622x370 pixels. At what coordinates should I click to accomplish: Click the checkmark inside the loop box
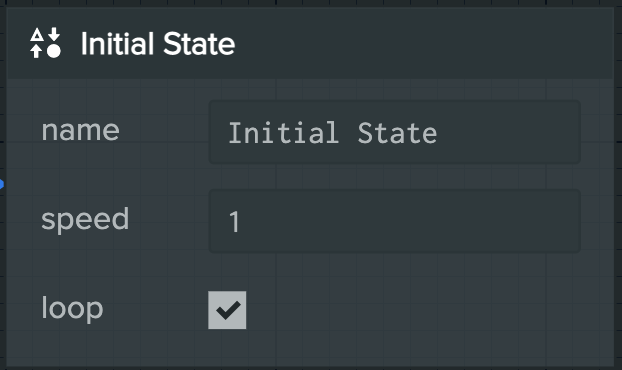click(x=227, y=310)
